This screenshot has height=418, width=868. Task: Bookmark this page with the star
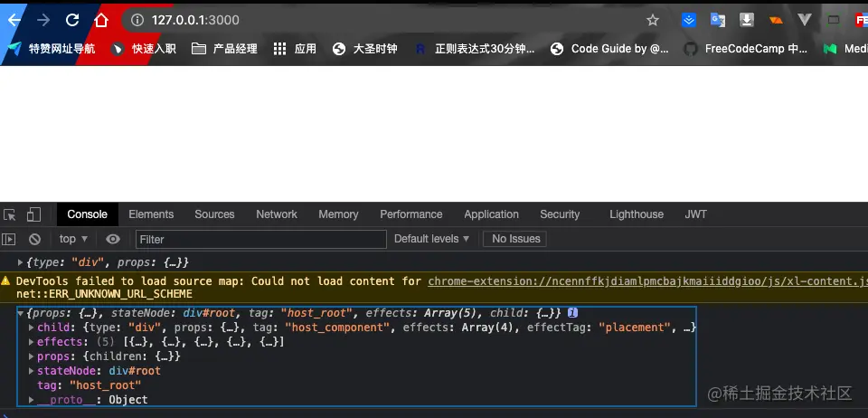pos(653,21)
